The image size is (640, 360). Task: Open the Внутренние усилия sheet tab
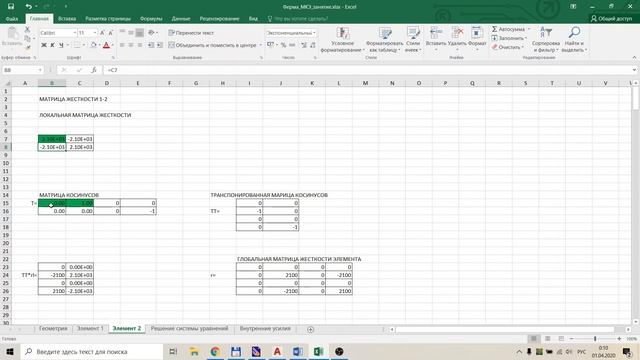(x=265, y=329)
